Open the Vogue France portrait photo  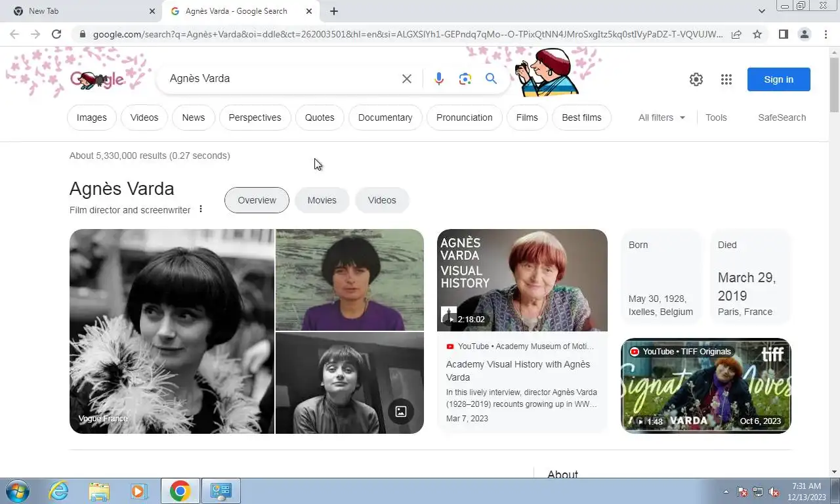[172, 331]
